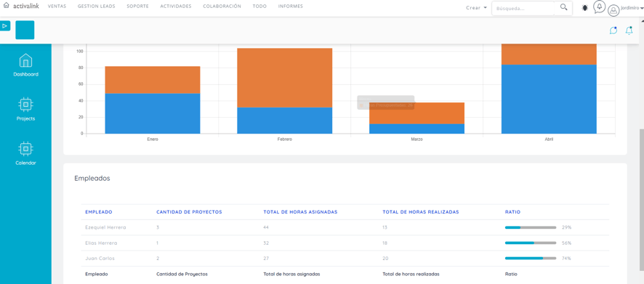Click the activalink home icon

(x=6, y=6)
